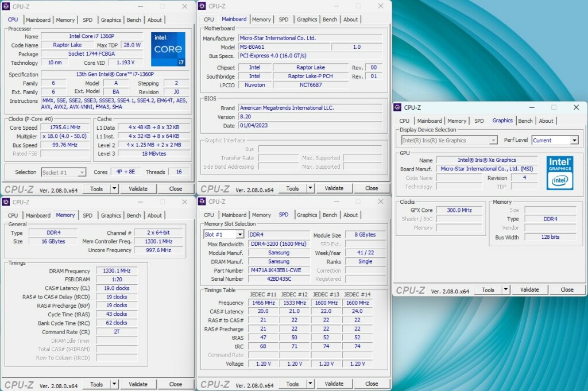Click the mainboard Model field MS-B0A61
588x391 pixels.
pos(285,47)
